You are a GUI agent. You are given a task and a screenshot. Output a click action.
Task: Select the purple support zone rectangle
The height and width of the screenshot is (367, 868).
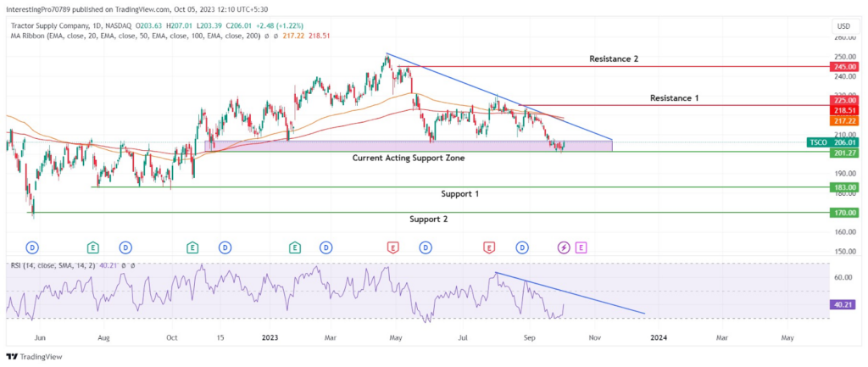coord(409,146)
